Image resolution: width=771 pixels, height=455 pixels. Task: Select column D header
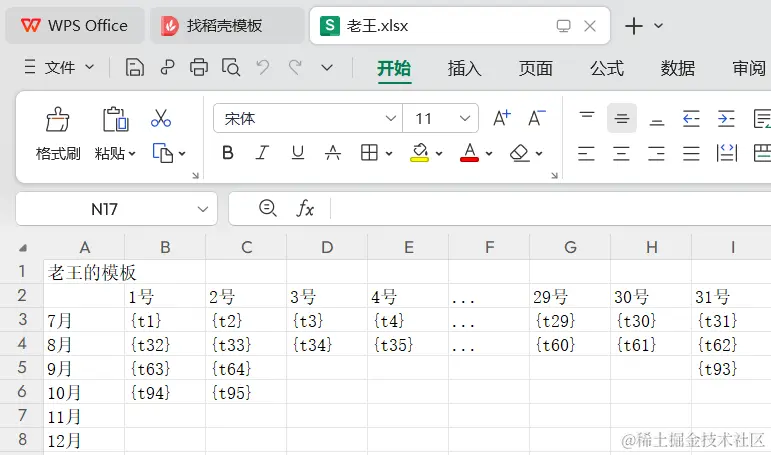(x=327, y=247)
